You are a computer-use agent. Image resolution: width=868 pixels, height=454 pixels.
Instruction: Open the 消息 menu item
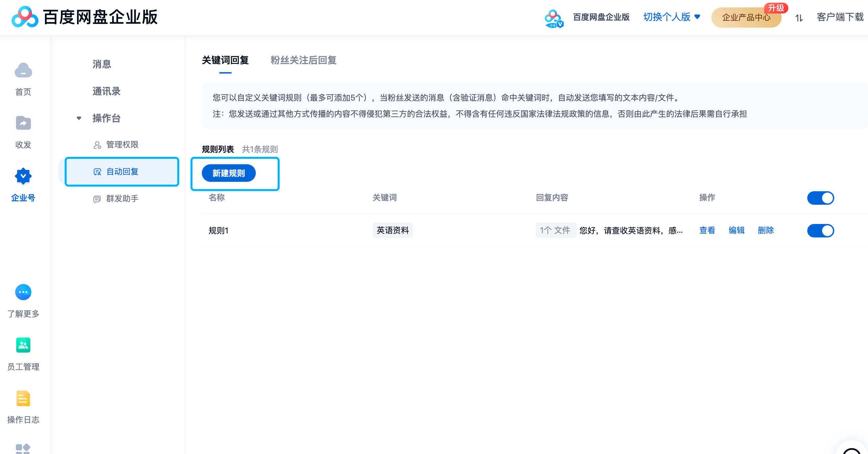point(102,64)
